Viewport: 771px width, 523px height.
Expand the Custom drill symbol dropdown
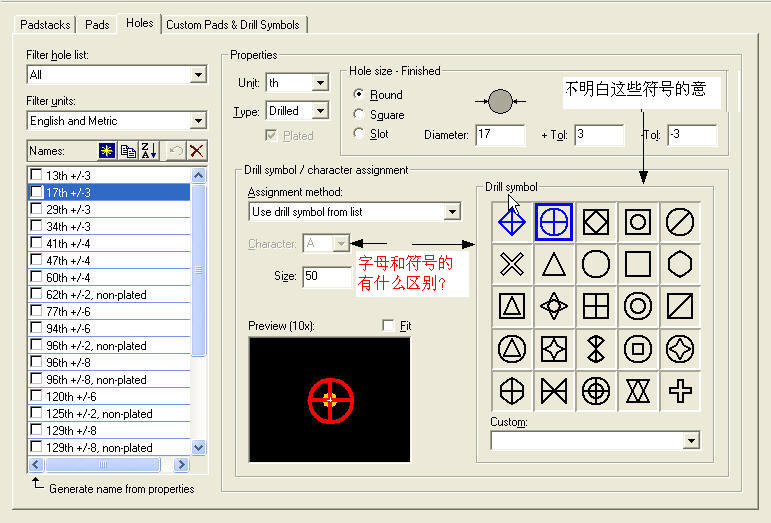pos(691,440)
